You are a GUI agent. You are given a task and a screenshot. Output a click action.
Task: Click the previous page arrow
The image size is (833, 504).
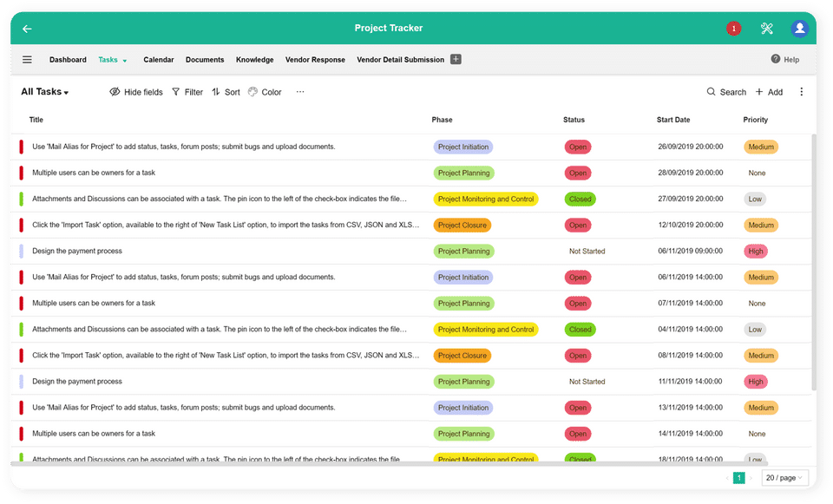point(727,477)
